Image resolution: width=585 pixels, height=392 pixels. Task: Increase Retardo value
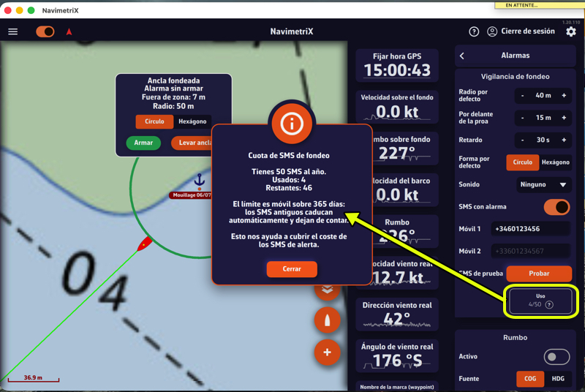pos(564,140)
